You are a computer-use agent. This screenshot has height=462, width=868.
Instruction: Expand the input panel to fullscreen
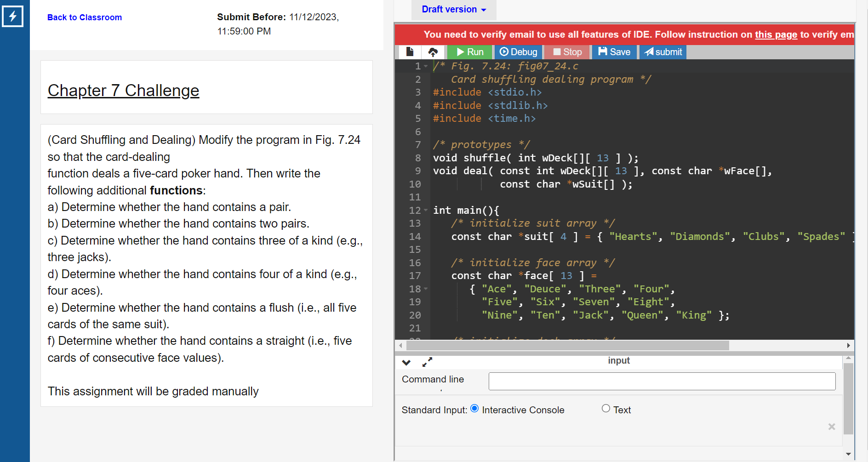(427, 362)
